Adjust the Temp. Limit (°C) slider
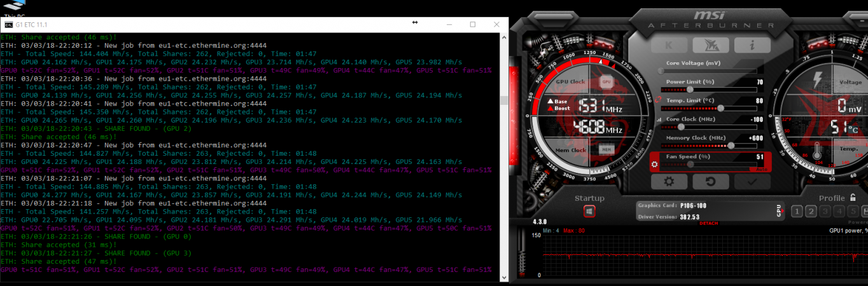This screenshot has height=286, width=868. pyautogui.click(x=708, y=108)
